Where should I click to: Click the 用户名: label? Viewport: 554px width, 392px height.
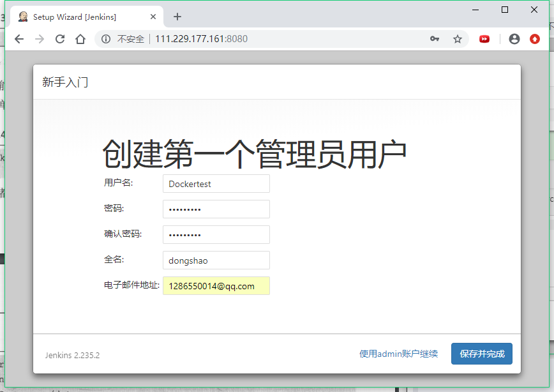click(118, 183)
